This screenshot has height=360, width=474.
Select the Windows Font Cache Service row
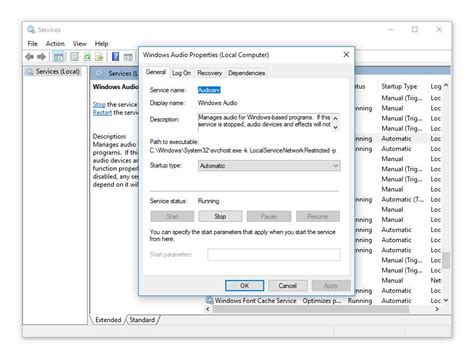point(324,300)
